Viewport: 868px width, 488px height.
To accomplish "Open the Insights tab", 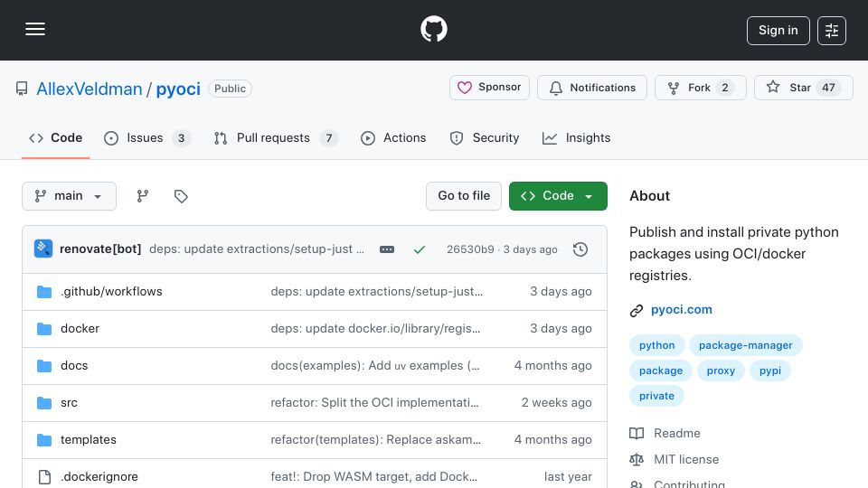I will click(x=576, y=137).
